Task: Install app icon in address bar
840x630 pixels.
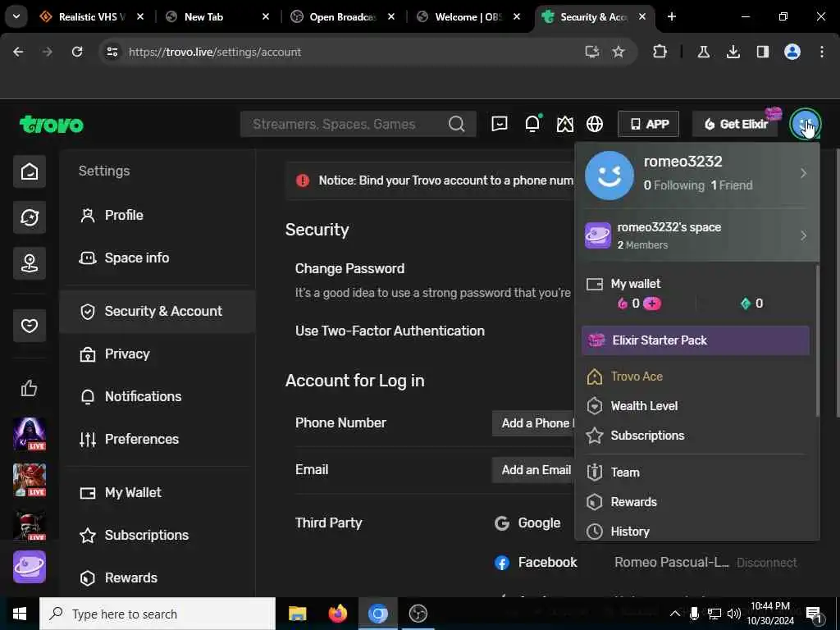Action: tap(592, 52)
